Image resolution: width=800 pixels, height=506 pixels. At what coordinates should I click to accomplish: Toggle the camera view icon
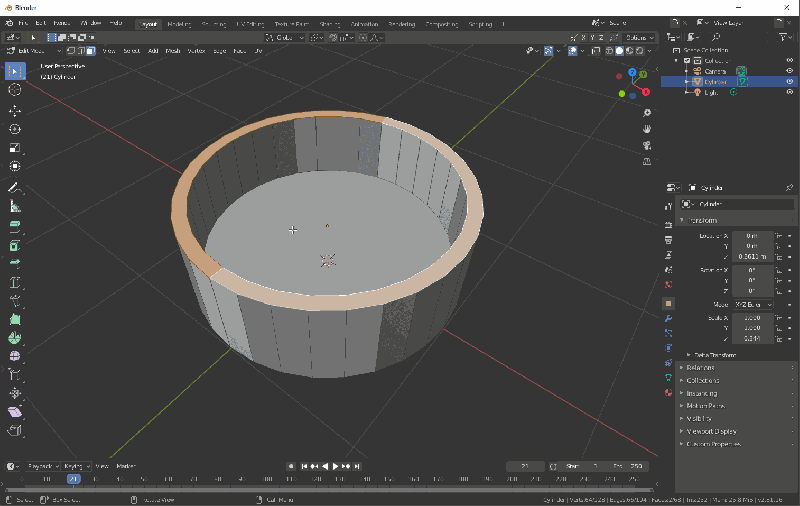click(x=647, y=145)
